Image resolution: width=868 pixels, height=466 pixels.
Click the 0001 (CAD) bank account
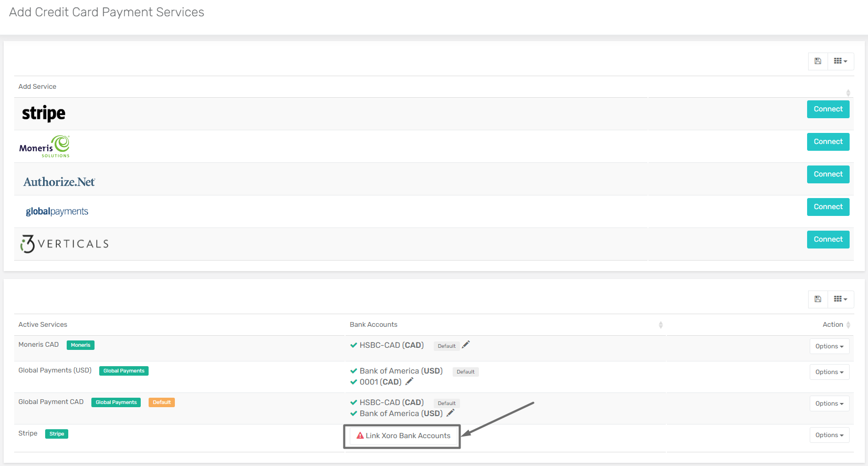(x=380, y=382)
